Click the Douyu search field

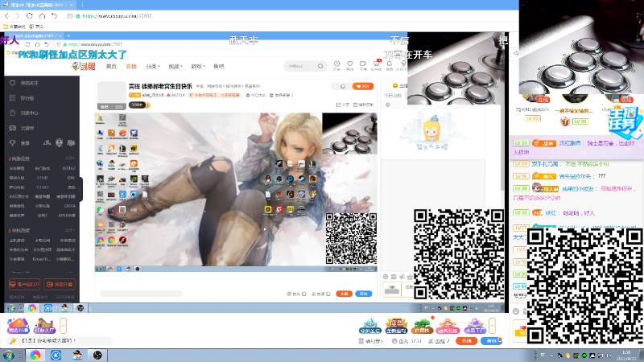[x=299, y=66]
